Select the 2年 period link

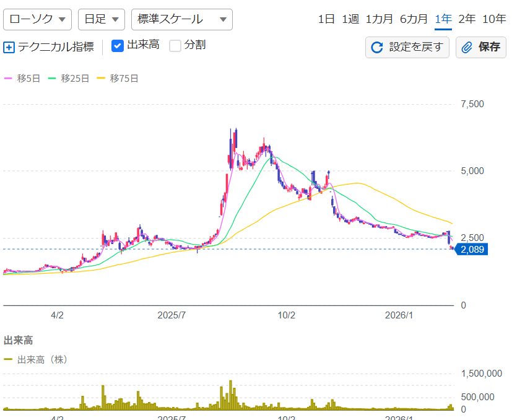pos(467,19)
